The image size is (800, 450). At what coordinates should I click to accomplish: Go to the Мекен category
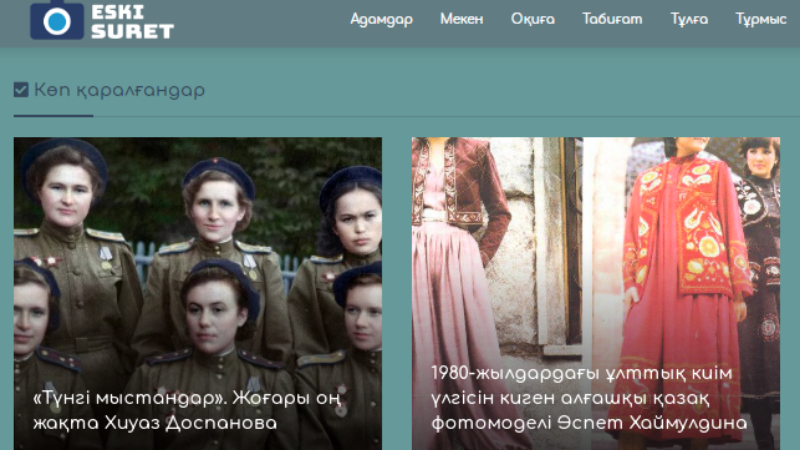click(x=461, y=19)
